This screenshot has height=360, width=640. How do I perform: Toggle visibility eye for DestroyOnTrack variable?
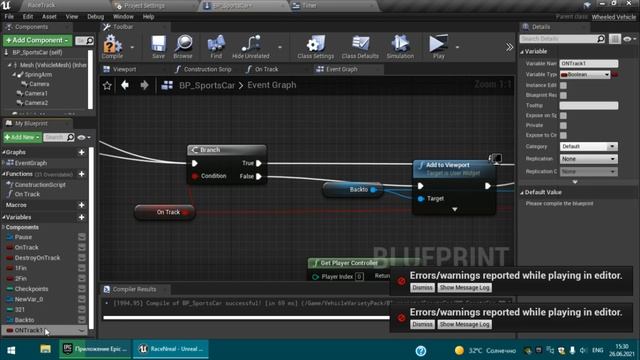(x=82, y=258)
